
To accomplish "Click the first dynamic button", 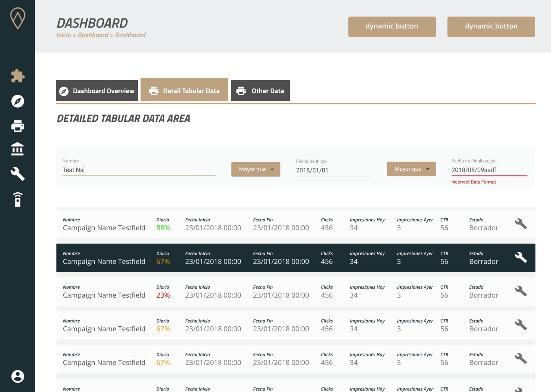I will (x=392, y=27).
